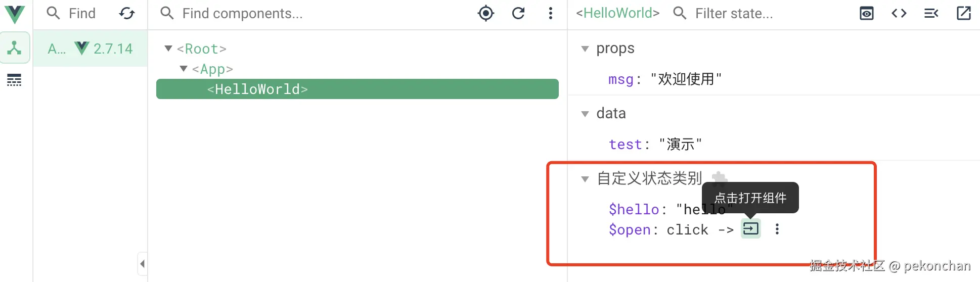Click the collapse state sections icon

(931, 14)
